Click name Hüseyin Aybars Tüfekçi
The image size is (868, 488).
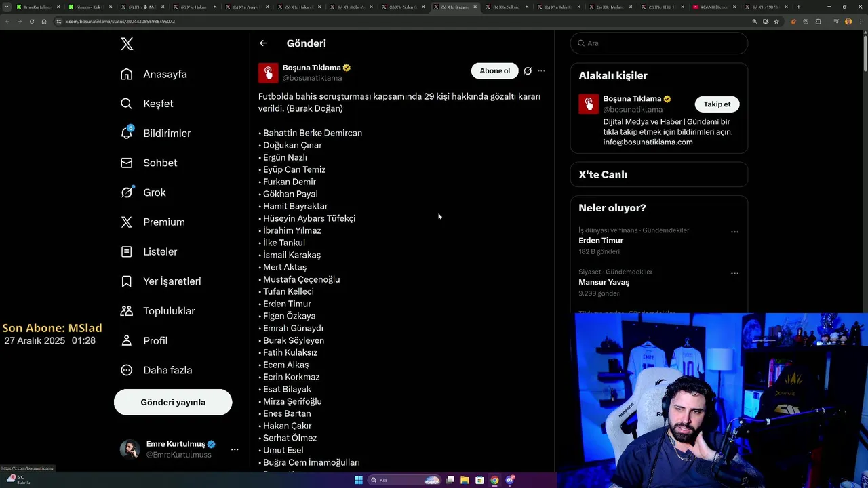pyautogui.click(x=309, y=218)
